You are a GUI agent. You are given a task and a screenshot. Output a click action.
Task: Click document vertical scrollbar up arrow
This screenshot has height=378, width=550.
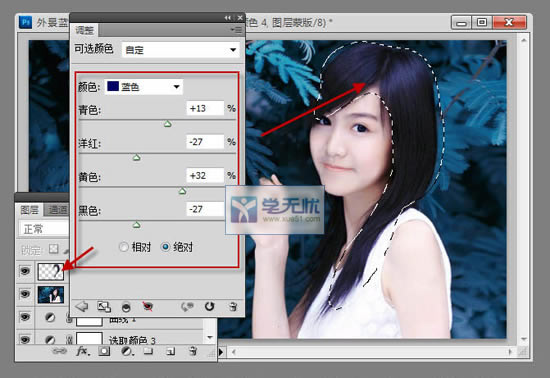point(523,40)
